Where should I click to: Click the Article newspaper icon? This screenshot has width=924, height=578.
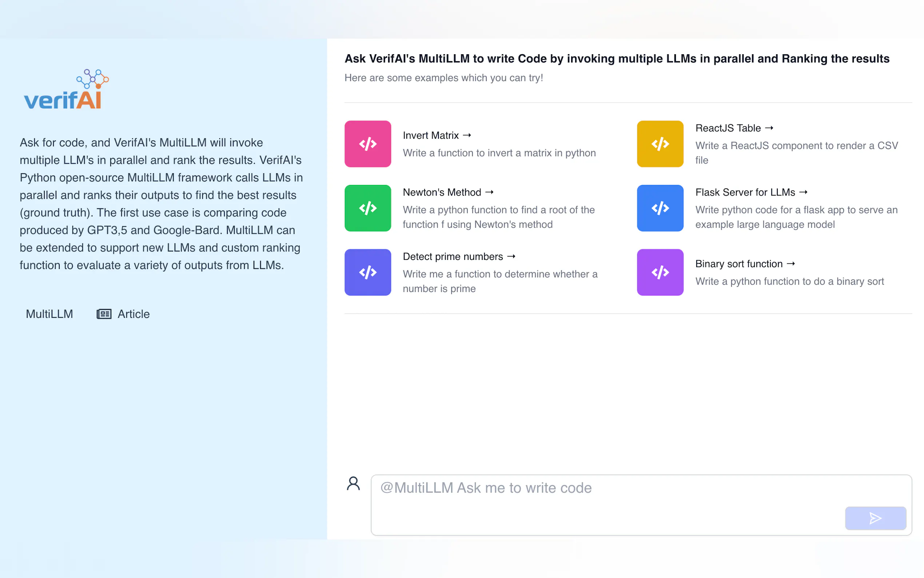click(x=104, y=314)
